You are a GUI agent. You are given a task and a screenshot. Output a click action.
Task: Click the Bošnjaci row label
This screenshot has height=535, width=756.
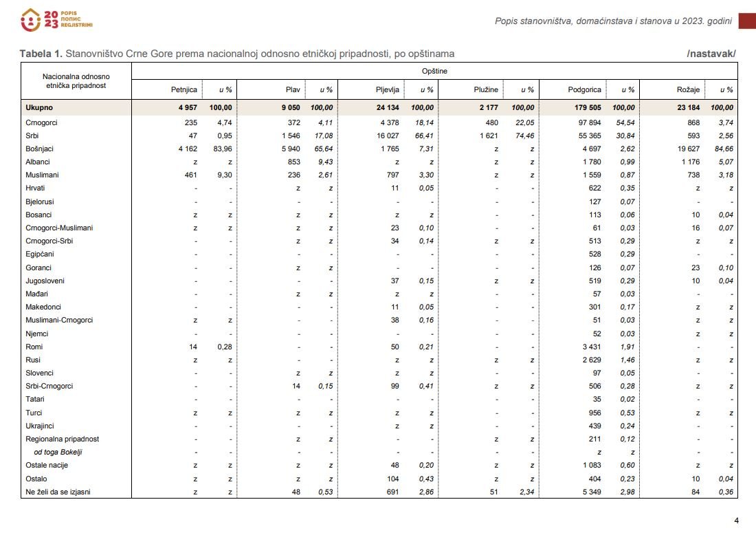[x=40, y=149]
